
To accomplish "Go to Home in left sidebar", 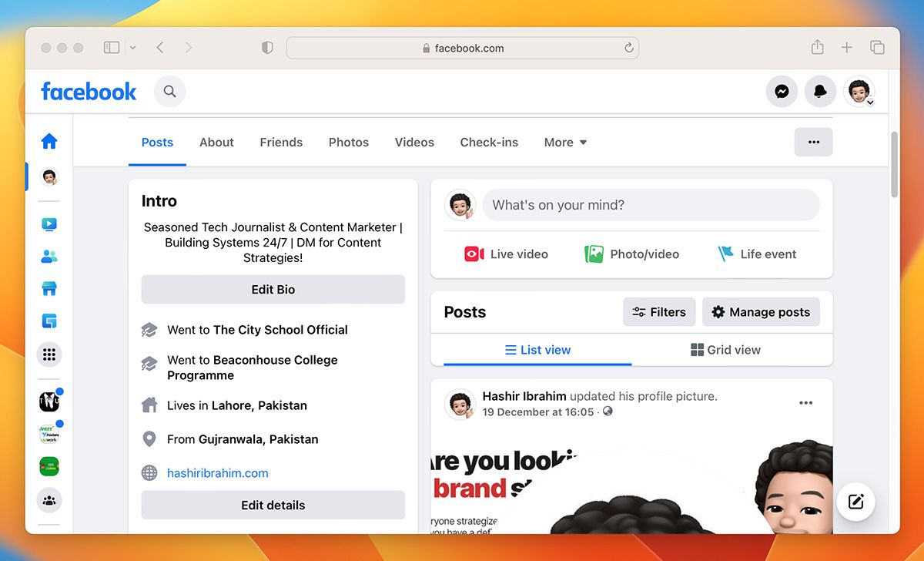I will click(x=49, y=141).
